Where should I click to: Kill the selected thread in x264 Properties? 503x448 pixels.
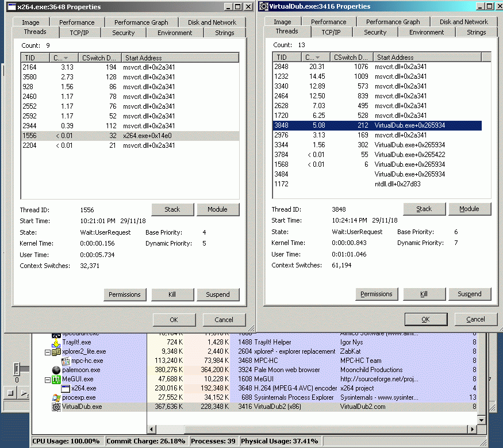172,294
